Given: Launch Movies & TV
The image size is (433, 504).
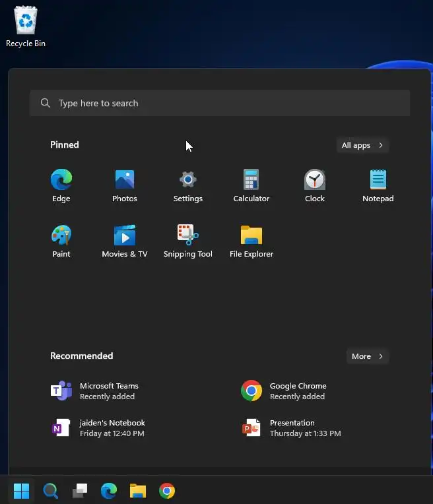Looking at the screenshot, I should [125, 241].
